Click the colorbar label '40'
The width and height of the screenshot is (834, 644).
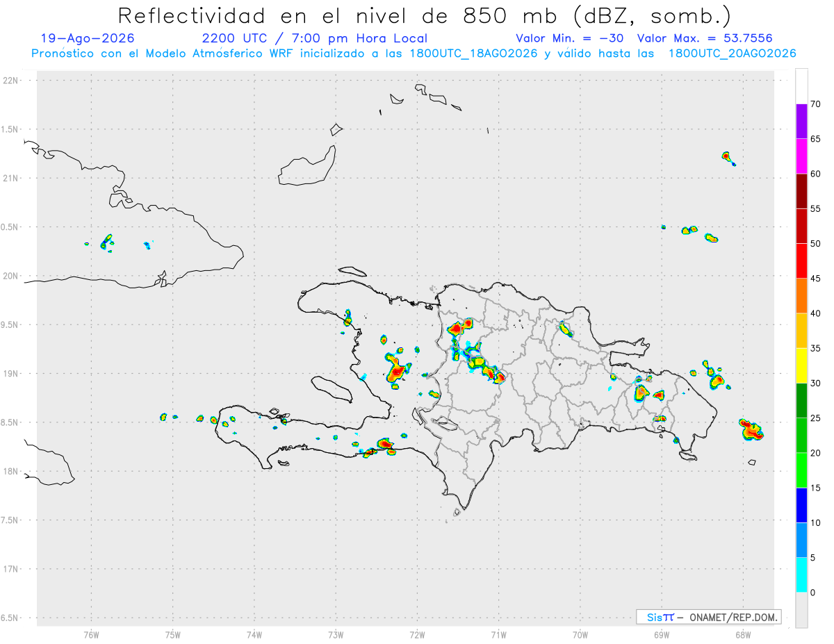(815, 313)
